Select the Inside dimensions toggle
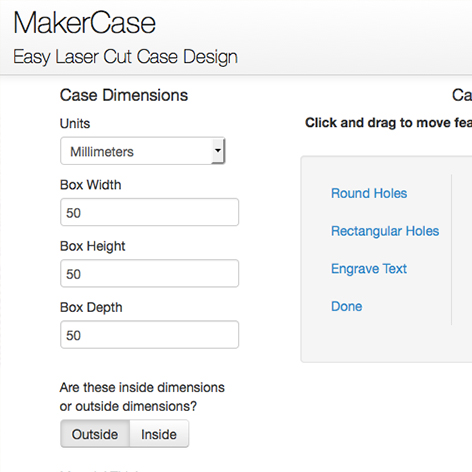 pos(159,434)
